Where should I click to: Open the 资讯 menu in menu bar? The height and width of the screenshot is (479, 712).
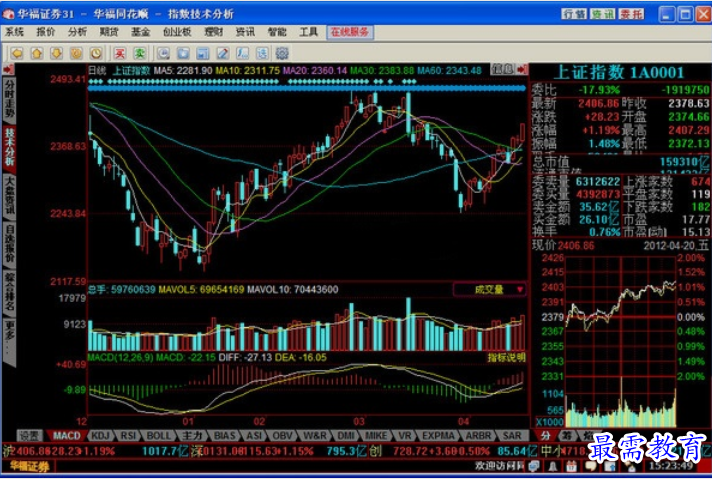[x=245, y=32]
